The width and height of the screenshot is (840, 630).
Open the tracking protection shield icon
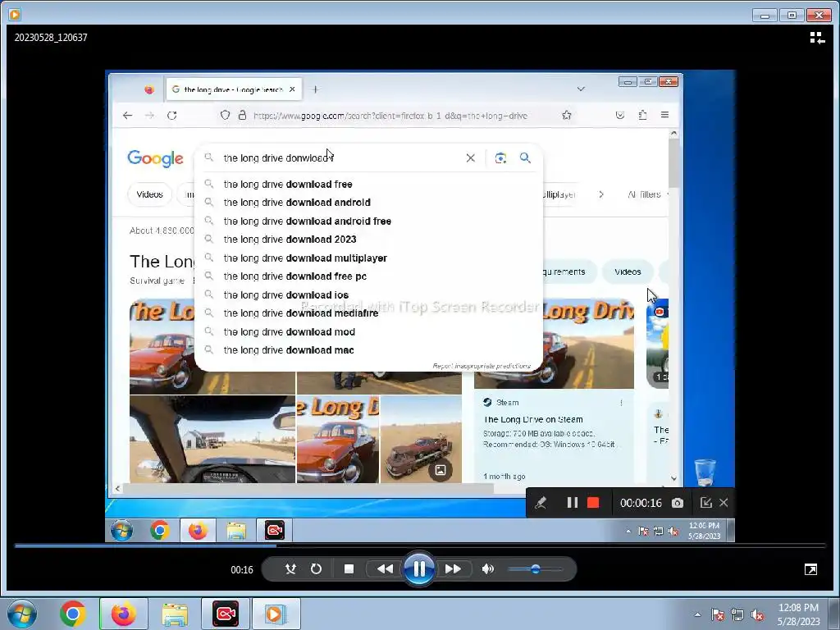(x=225, y=115)
